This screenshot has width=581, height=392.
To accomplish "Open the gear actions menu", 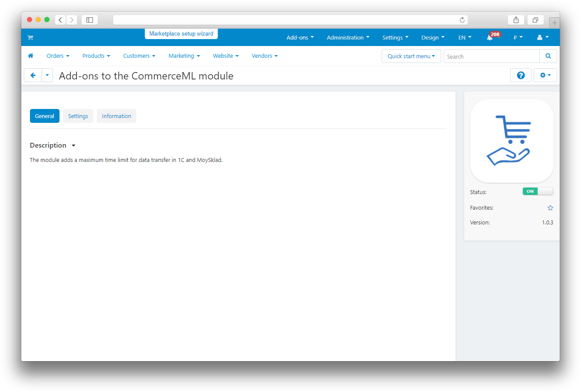I will click(545, 76).
